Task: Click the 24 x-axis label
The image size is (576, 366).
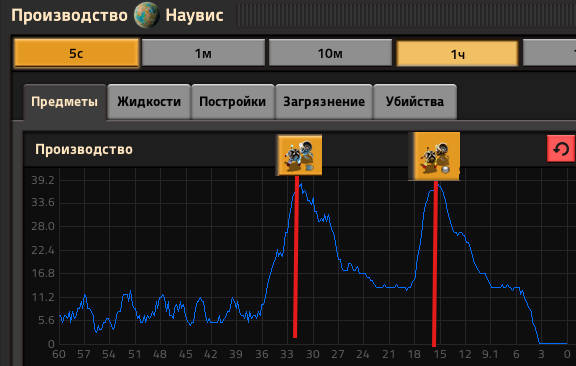Action: click(x=363, y=354)
